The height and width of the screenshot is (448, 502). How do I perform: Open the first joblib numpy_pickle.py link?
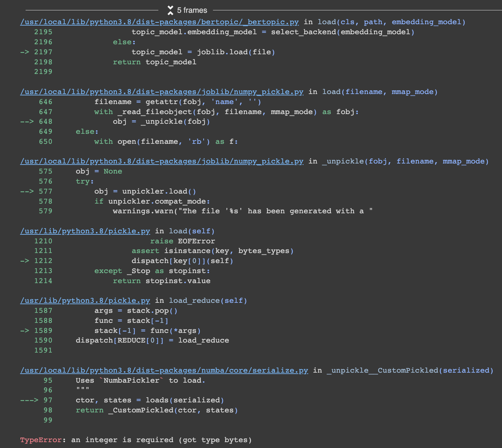pos(161,92)
